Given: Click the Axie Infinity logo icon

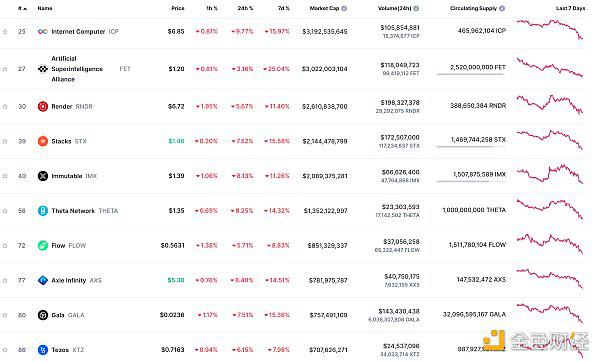Looking at the screenshot, I should (42, 280).
